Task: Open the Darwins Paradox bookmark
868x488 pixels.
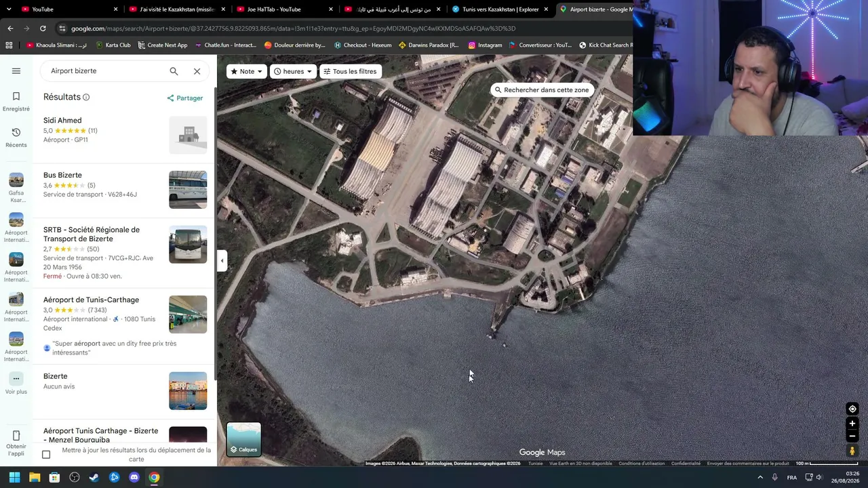Action: pos(429,45)
